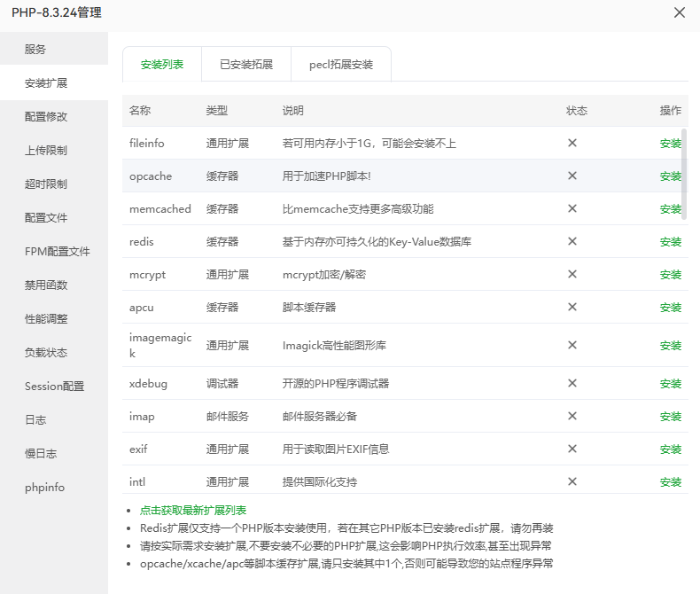Open 超时限制 in the sidebar
The image size is (700, 594).
point(54,184)
